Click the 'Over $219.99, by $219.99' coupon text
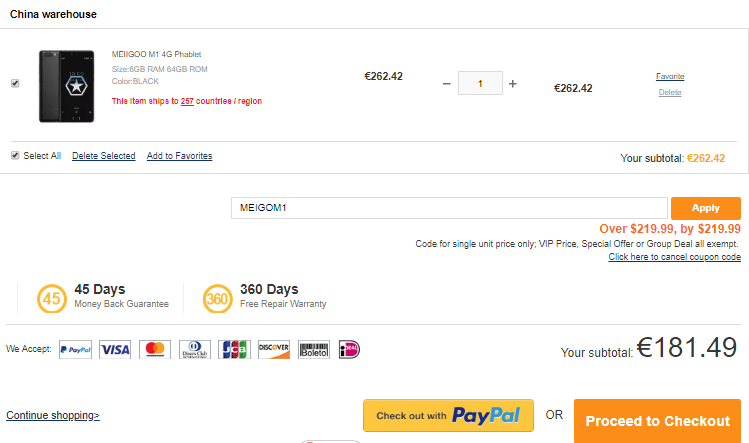 (670, 229)
